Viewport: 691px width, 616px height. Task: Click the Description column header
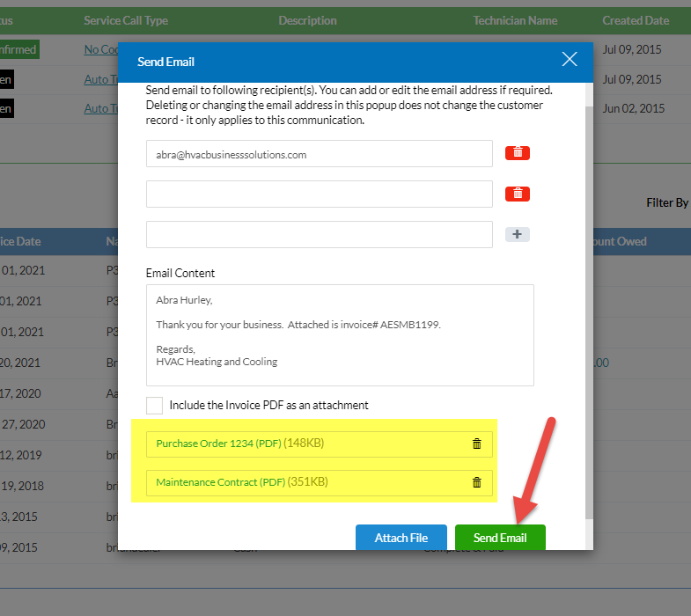307,20
